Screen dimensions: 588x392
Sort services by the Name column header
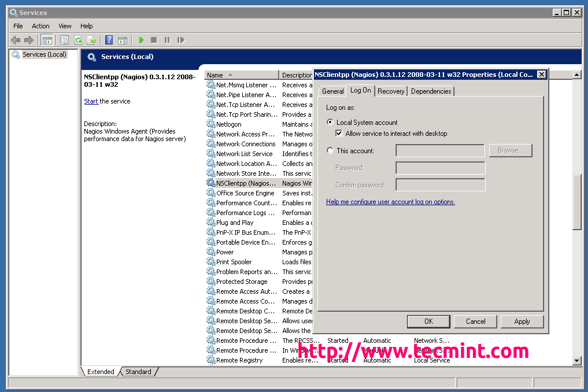215,75
